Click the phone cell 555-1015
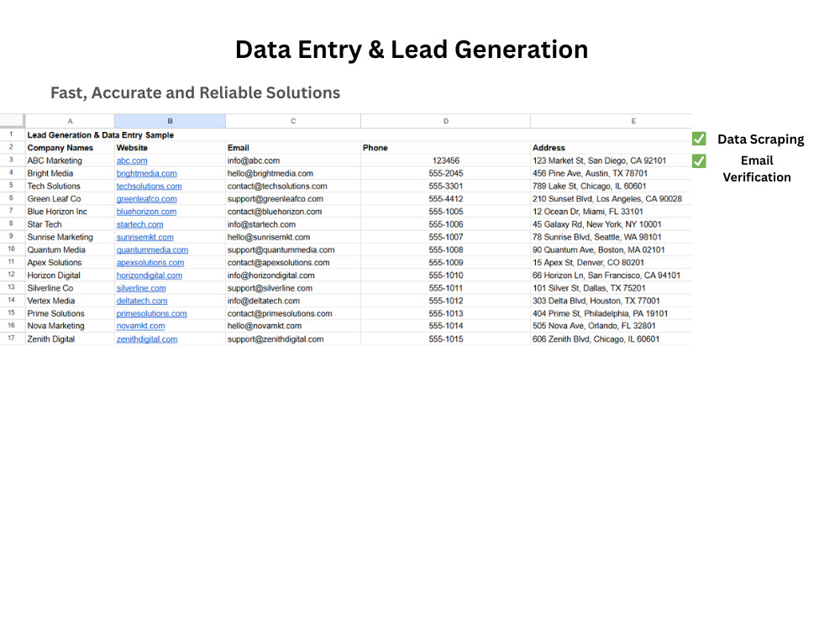 pos(446,339)
